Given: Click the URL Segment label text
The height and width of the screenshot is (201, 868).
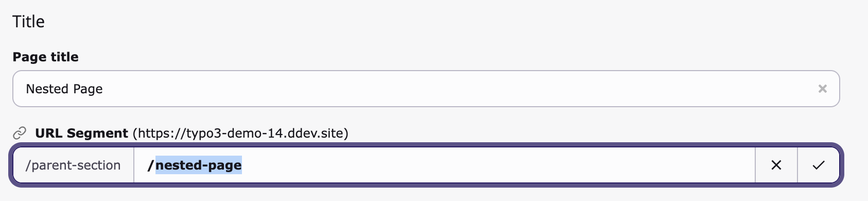Looking at the screenshot, I should (81, 133).
